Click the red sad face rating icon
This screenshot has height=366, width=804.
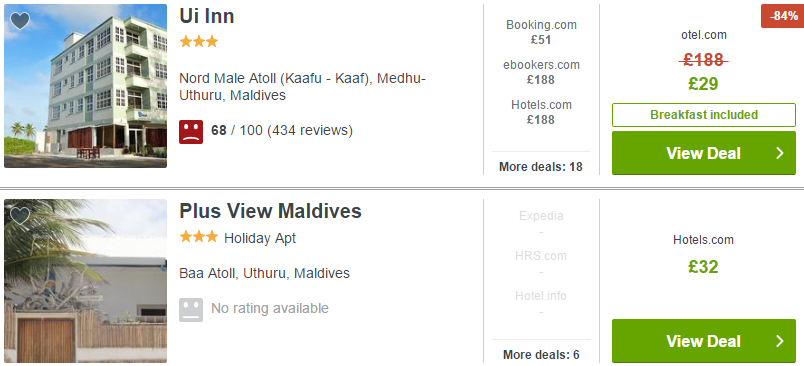pos(191,132)
